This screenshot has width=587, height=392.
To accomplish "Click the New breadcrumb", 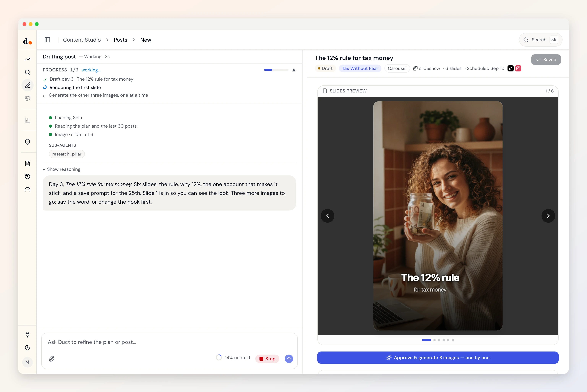I will (x=146, y=40).
